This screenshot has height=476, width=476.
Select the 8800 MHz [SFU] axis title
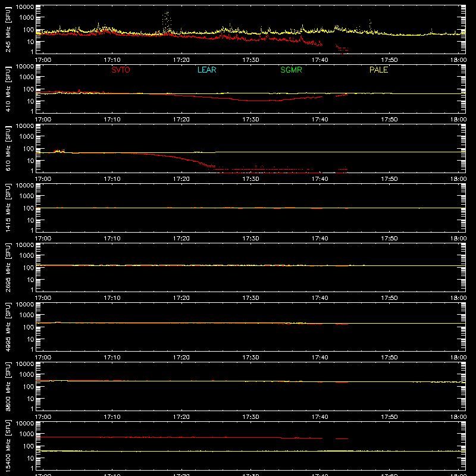pos(8,386)
